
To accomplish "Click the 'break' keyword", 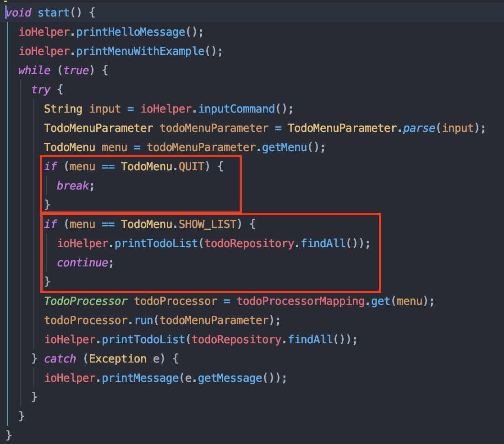I will (x=73, y=185).
